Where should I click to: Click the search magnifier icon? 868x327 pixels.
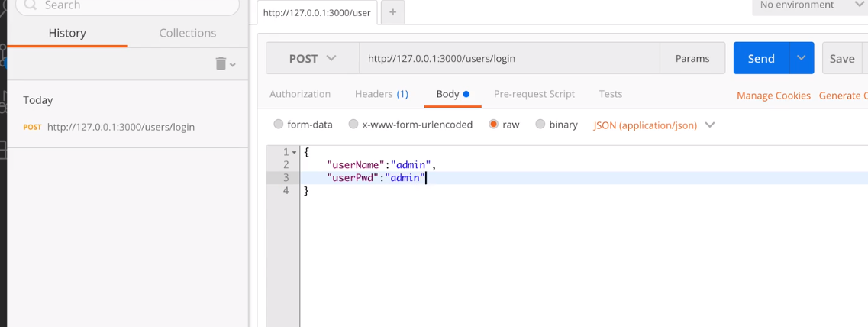click(31, 5)
